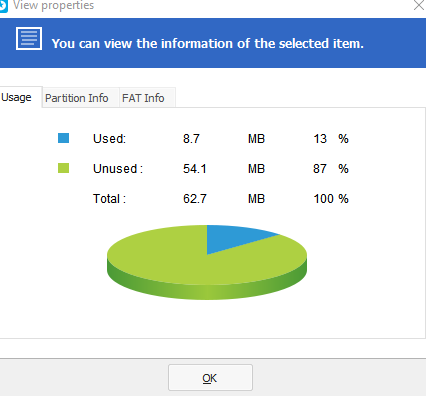Click the green Unused color swatch
This screenshot has width=426, height=396.
(63, 168)
